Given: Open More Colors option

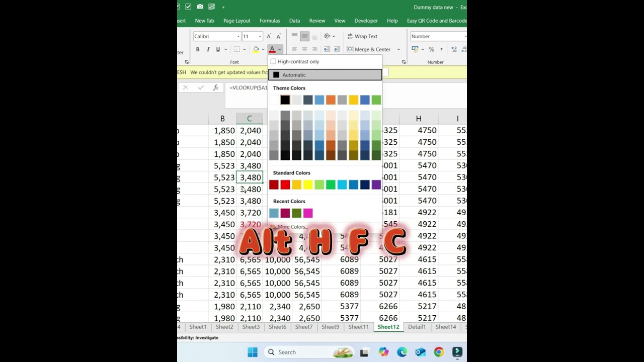Looking at the screenshot, I should click(292, 227).
